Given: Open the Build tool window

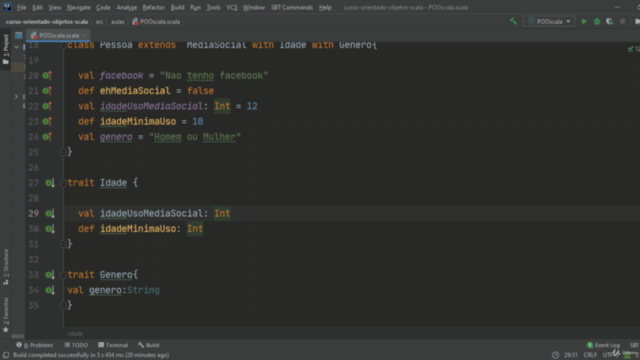Looking at the screenshot, I should 149,345.
